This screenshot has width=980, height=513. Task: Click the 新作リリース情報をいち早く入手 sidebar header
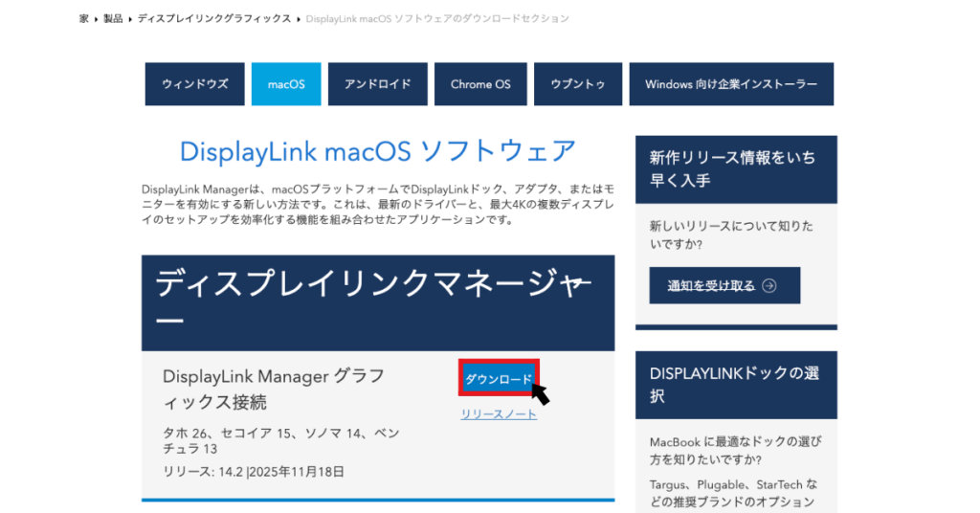point(735,169)
